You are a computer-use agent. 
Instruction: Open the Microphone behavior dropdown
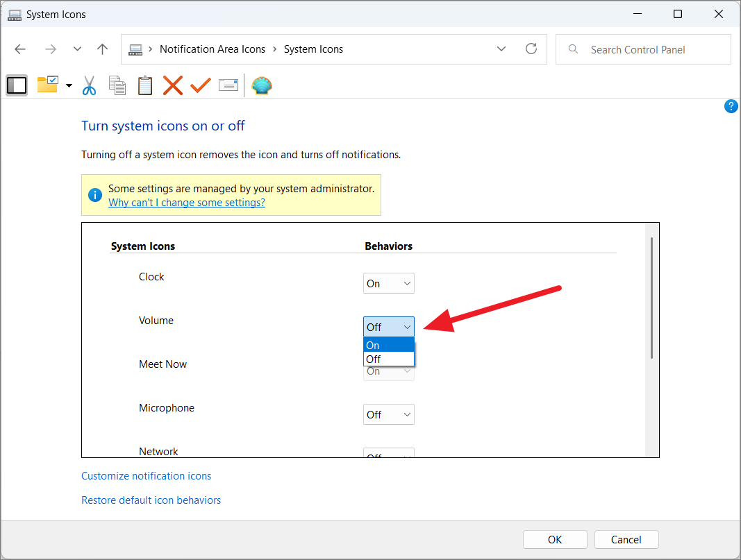coord(388,414)
